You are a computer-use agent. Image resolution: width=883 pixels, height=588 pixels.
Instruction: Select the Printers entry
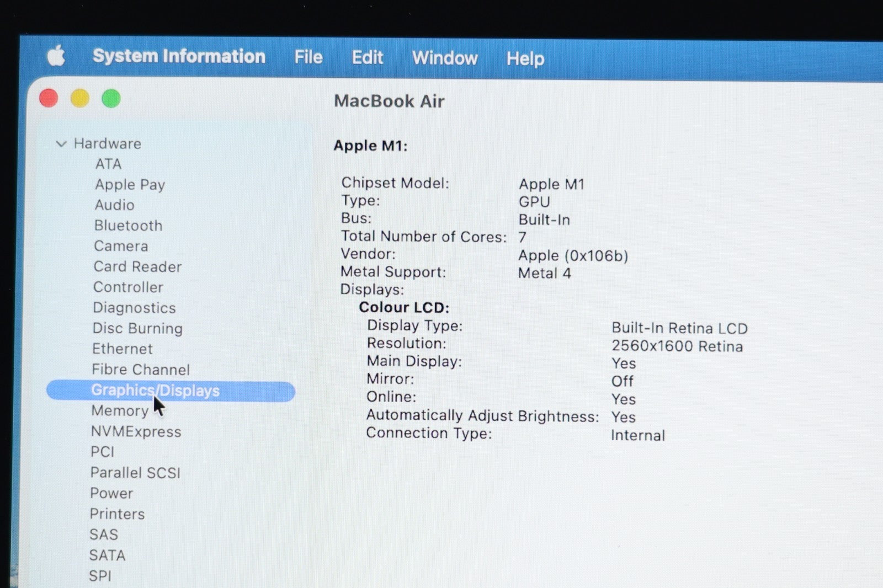point(117,514)
